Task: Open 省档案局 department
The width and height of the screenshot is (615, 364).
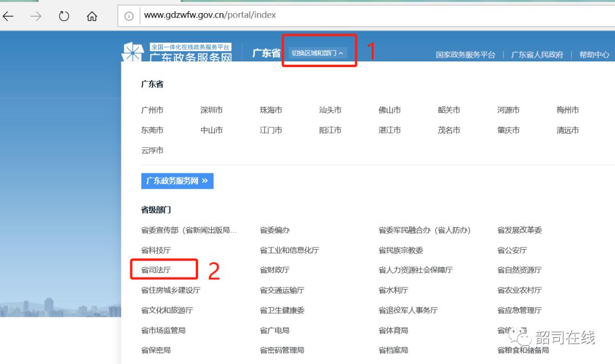Action: (393, 350)
